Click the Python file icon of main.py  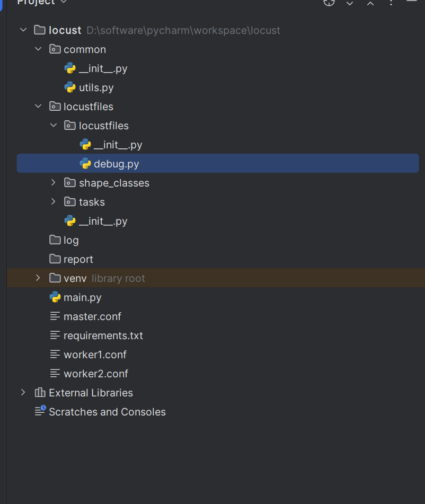pos(55,297)
